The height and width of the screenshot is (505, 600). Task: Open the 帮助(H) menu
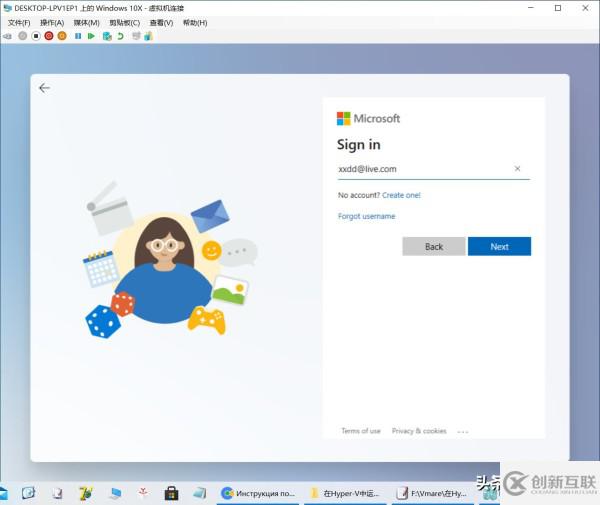point(195,23)
